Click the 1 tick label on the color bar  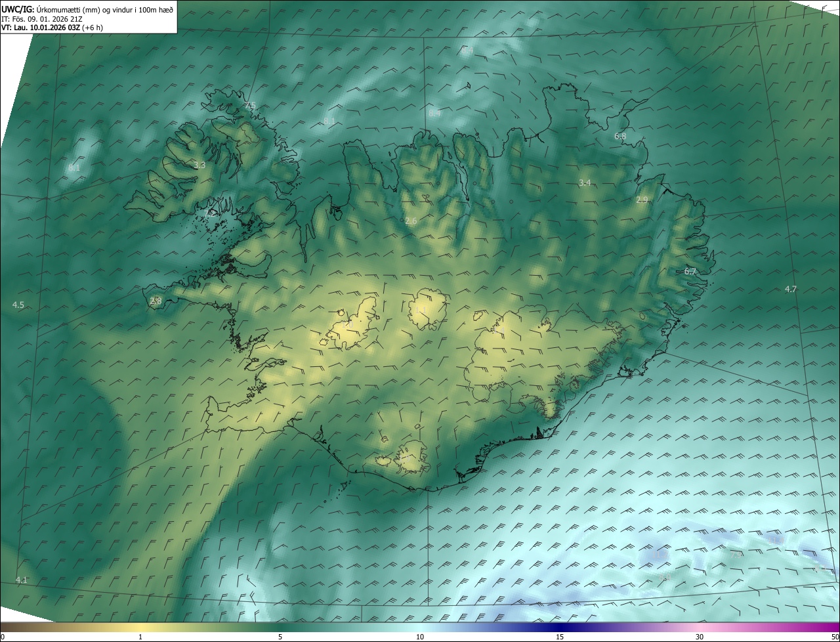(140, 637)
